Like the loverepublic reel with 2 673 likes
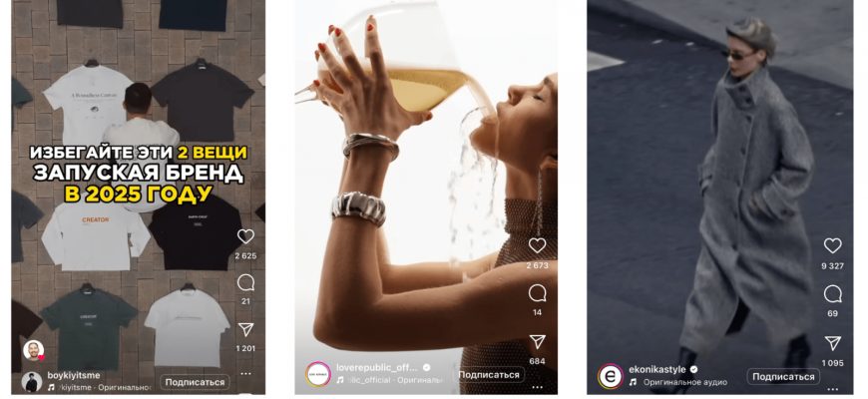Image resolution: width=868 pixels, height=399 pixels. pos(537,245)
